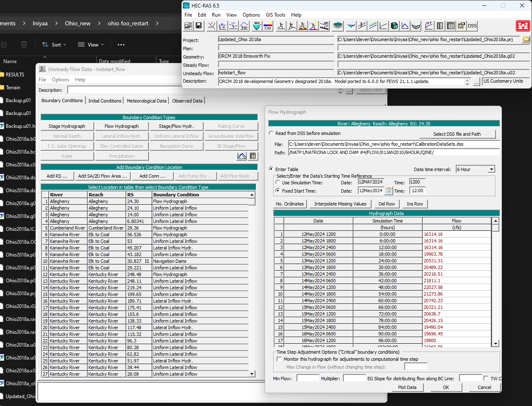532x406 pixels.
Task: Switch to the Initial Conditions tab
Action: (x=105, y=100)
